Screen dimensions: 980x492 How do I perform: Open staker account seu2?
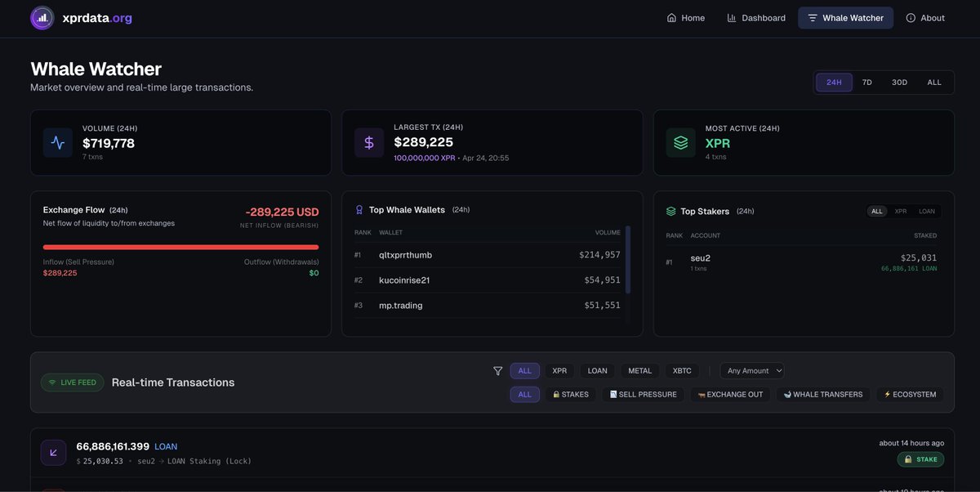pyautogui.click(x=701, y=258)
